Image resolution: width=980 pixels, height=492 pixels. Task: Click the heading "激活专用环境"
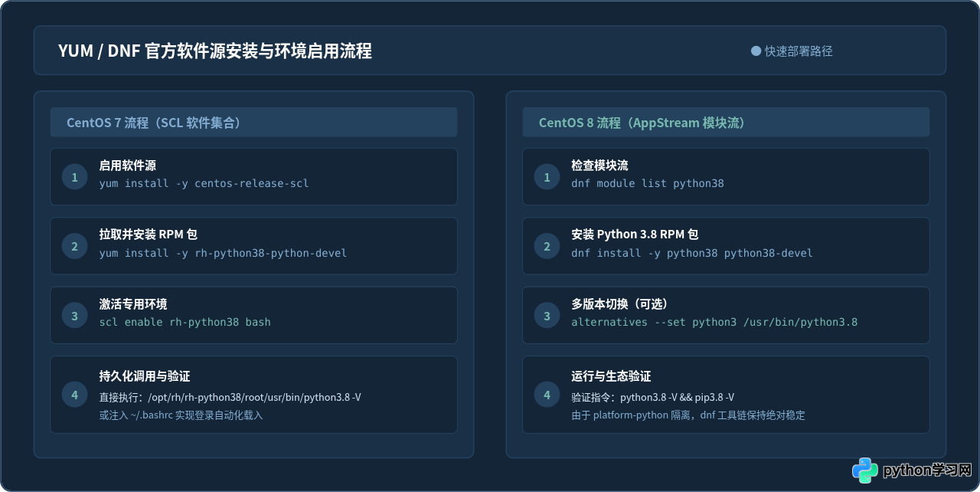coord(133,304)
